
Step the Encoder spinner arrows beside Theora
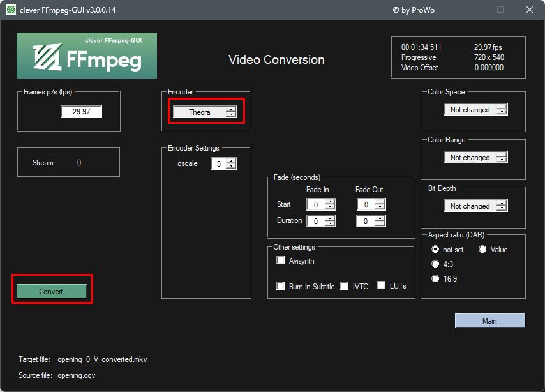click(231, 112)
